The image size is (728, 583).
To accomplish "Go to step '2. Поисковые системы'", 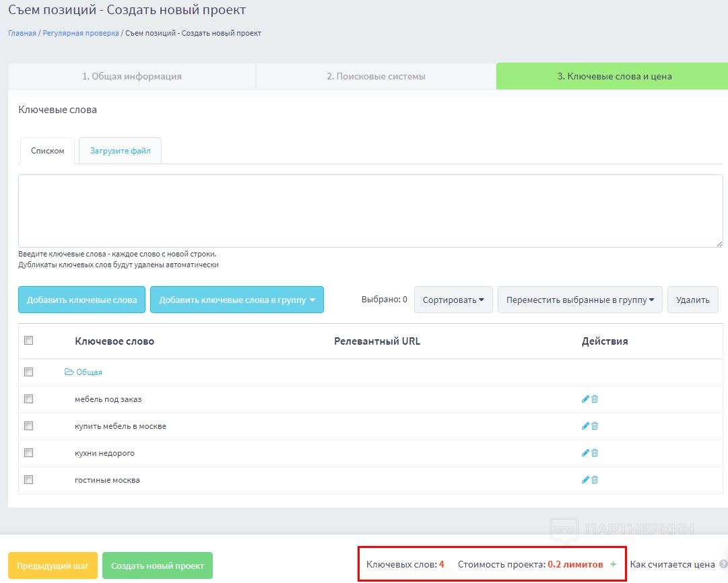I will coord(376,76).
